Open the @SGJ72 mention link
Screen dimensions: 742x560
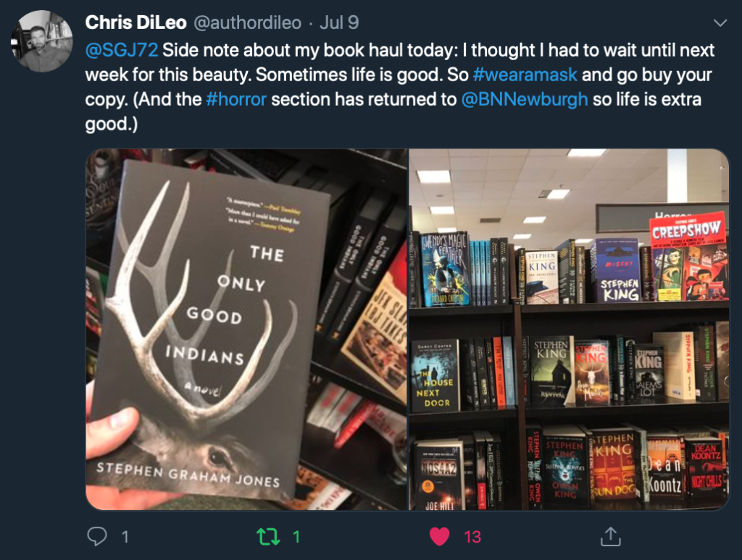[122, 50]
